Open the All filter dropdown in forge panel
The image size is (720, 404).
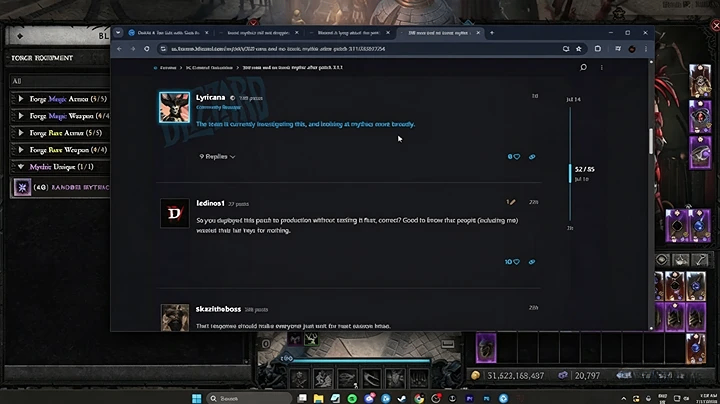[x=60, y=81]
